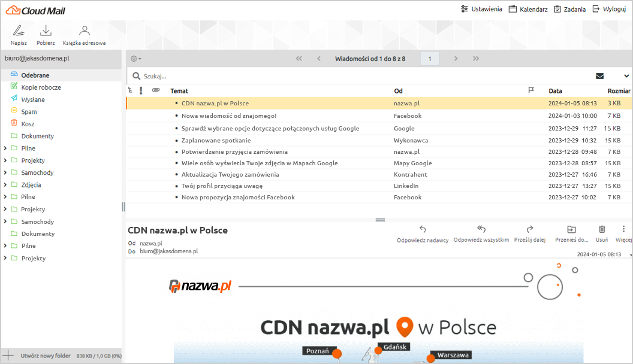Open the message 'Nowa wiadomość od znajomego!'

(x=379, y=116)
